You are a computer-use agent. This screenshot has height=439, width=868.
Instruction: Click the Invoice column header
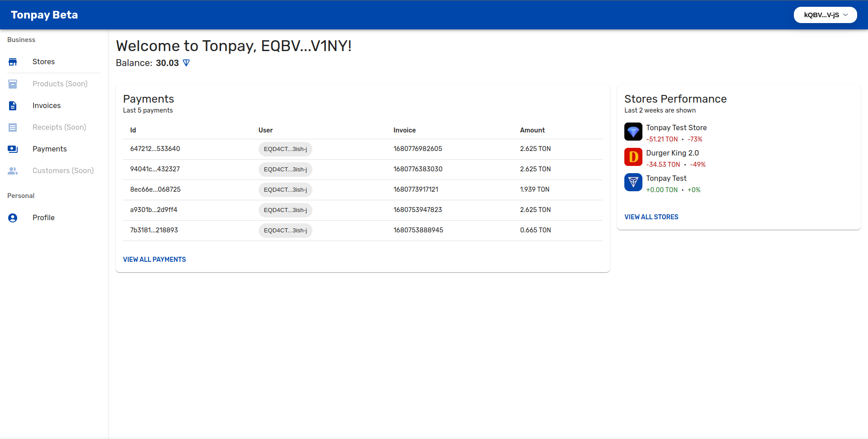click(x=405, y=130)
